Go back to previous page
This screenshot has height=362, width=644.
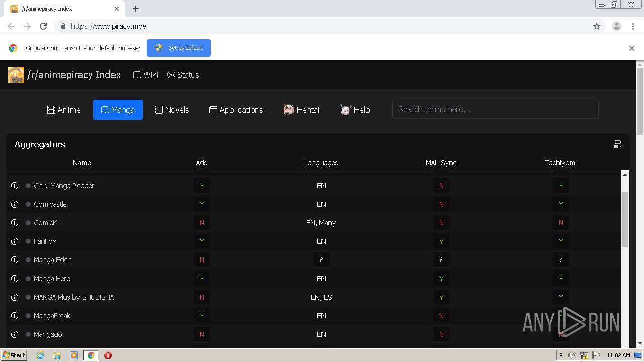pyautogui.click(x=11, y=26)
